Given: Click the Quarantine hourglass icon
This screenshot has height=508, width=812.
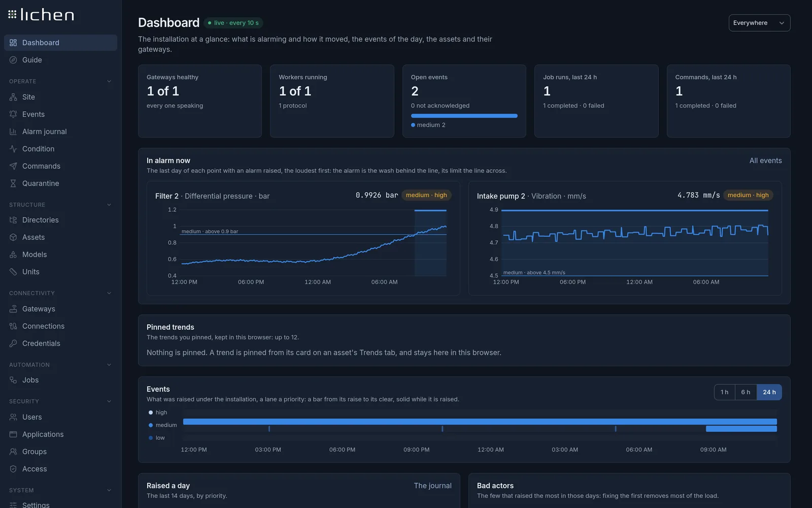Looking at the screenshot, I should click(13, 183).
